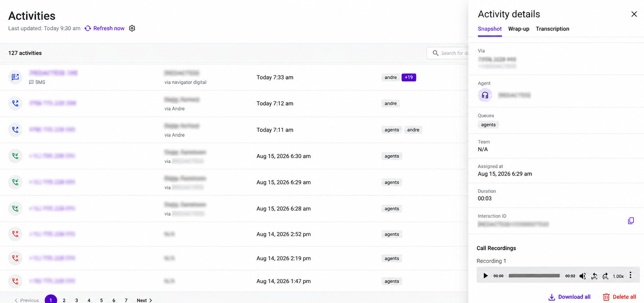644x303 pixels.
Task: Click 'andre' tag in Today 7:12 am row
Action: 391,103
